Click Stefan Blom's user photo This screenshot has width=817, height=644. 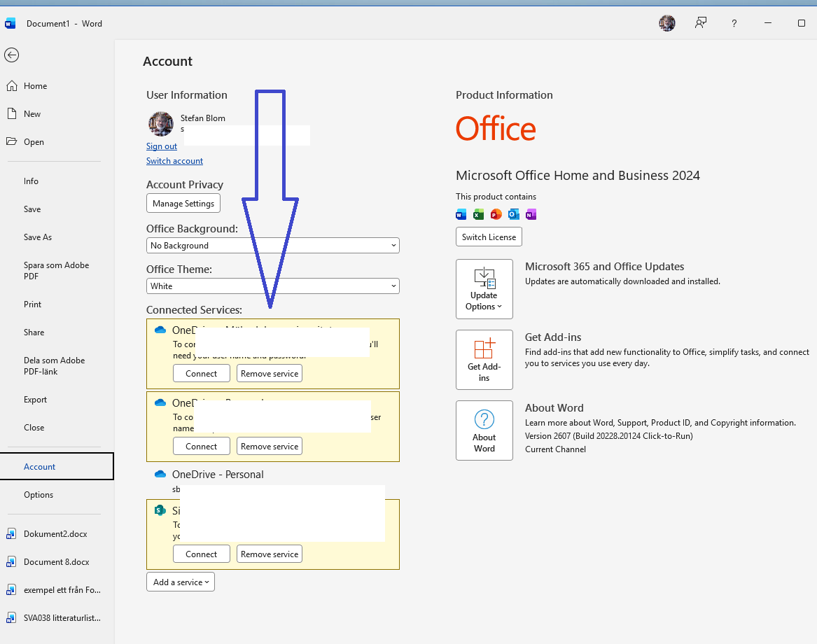[x=161, y=124]
